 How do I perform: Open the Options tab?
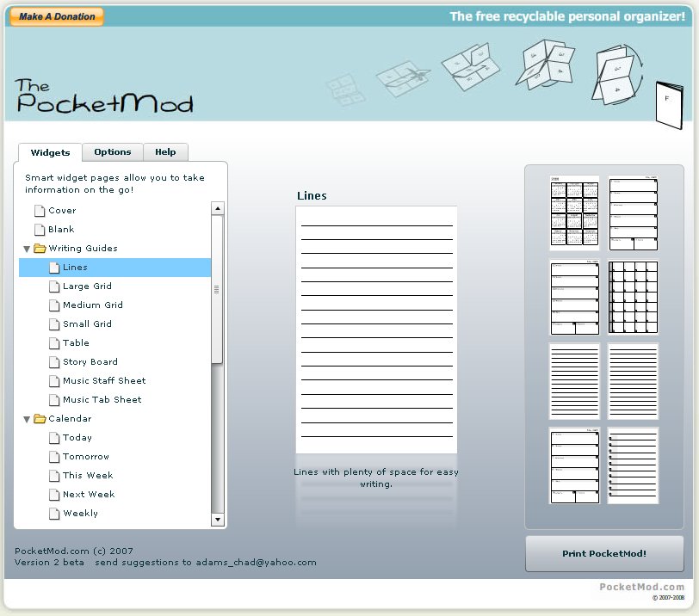coord(112,152)
